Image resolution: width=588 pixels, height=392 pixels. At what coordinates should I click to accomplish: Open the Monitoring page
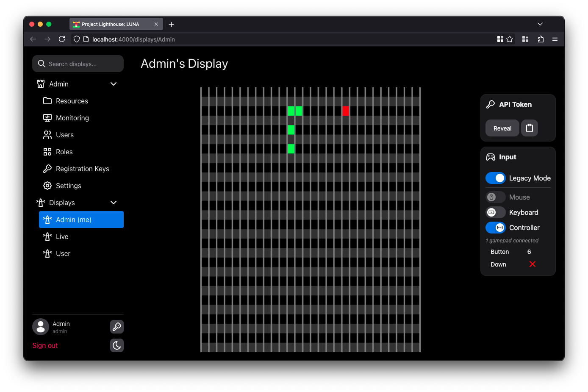pyautogui.click(x=72, y=118)
